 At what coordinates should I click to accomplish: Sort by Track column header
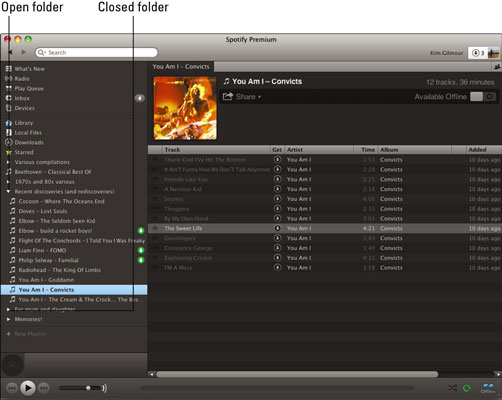click(x=217, y=150)
